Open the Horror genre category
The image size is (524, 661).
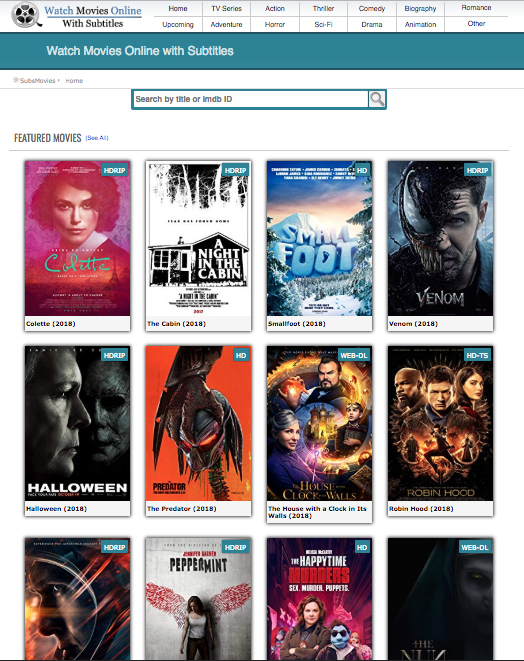point(275,24)
